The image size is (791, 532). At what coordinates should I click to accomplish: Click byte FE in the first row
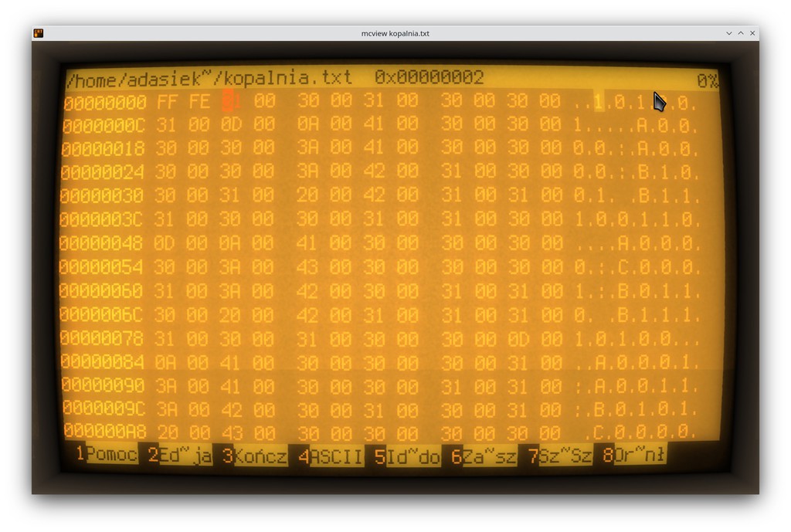tap(199, 101)
